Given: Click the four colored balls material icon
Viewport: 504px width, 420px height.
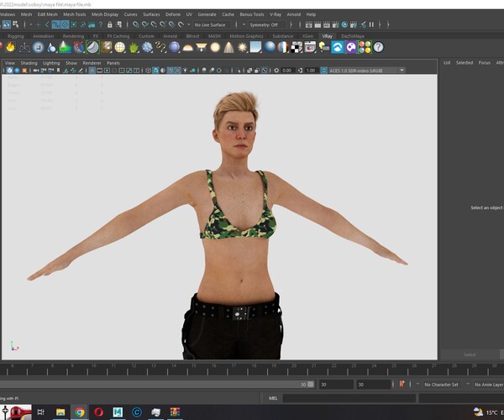Looking at the screenshot, I should coord(365,47).
